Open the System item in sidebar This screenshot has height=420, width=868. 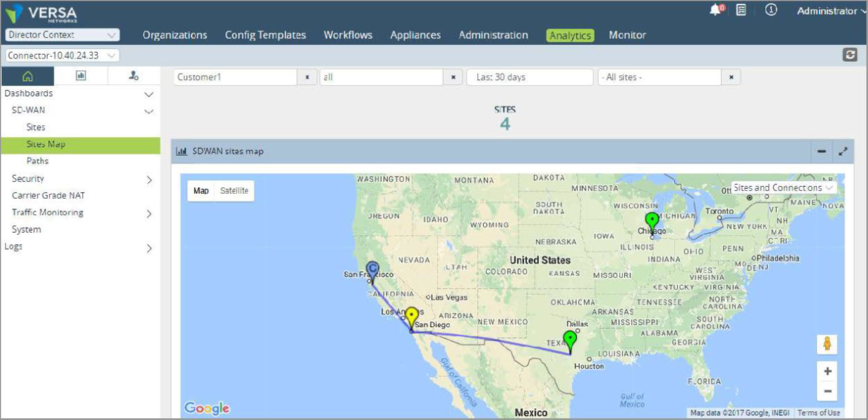pos(26,229)
